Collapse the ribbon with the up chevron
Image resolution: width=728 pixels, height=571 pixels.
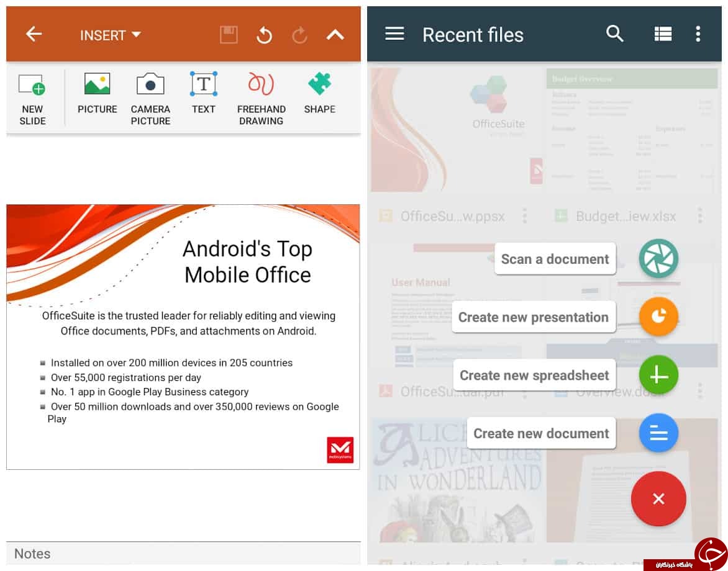(335, 34)
